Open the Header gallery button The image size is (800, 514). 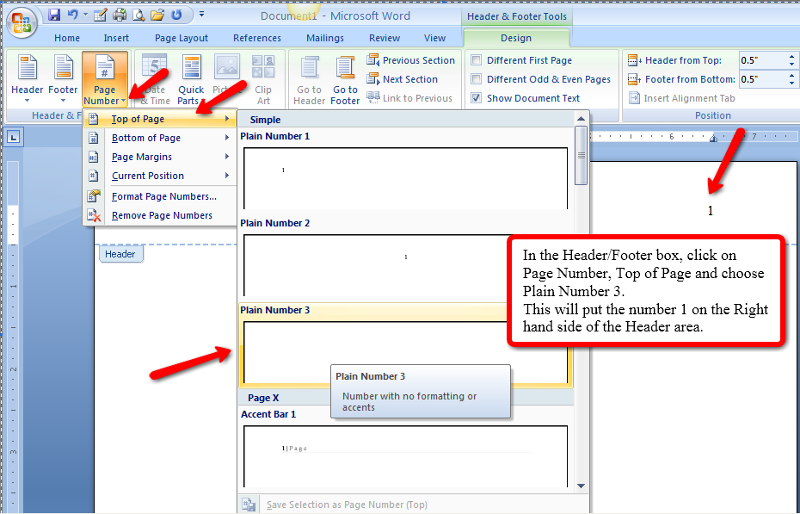(x=27, y=79)
